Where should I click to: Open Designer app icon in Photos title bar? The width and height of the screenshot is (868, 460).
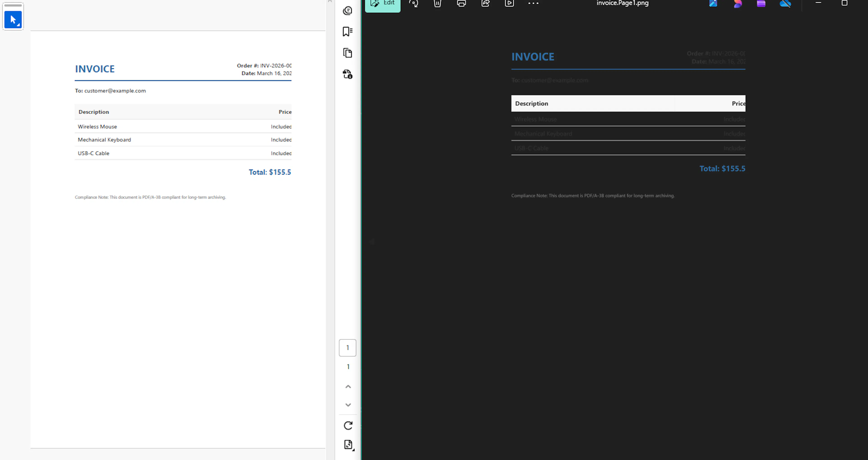tap(713, 3)
